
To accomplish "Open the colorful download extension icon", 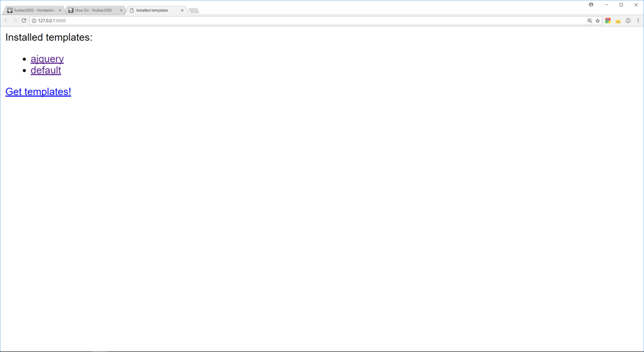I will click(608, 21).
